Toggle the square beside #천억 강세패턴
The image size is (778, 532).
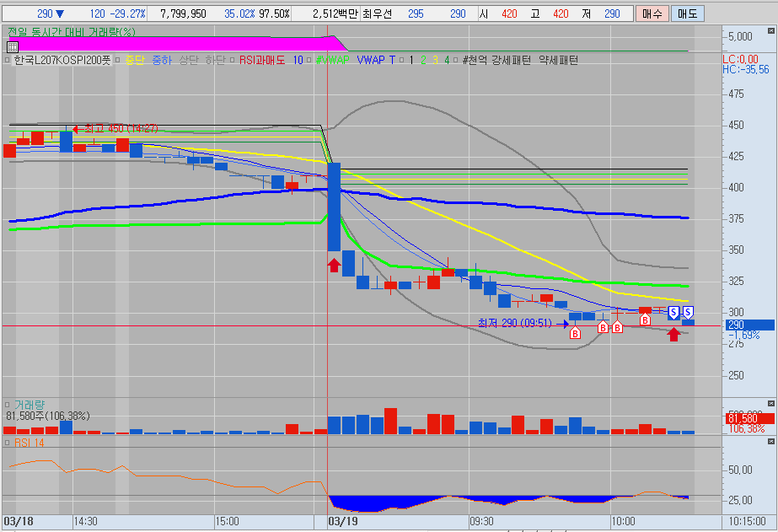coord(455,60)
